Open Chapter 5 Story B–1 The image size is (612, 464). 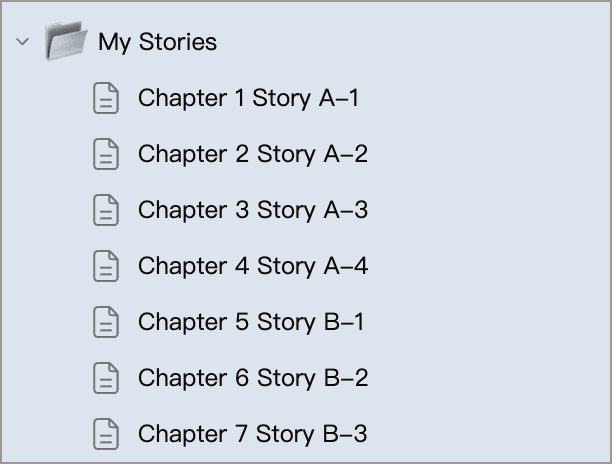point(251,322)
